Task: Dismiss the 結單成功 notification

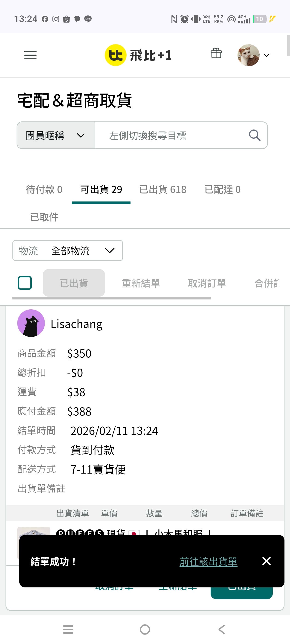Action: (266, 561)
